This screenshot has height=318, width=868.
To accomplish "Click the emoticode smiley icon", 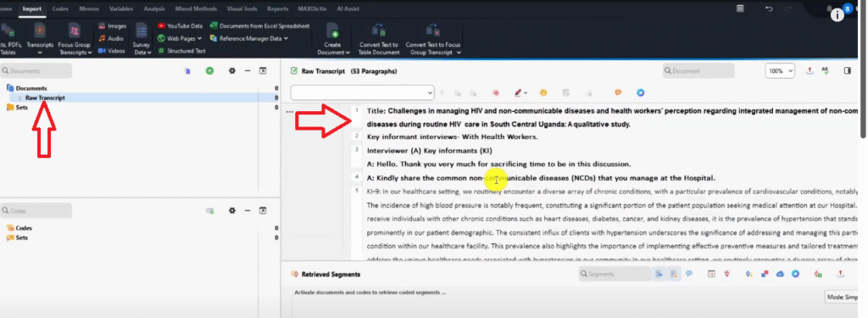I will (543, 92).
